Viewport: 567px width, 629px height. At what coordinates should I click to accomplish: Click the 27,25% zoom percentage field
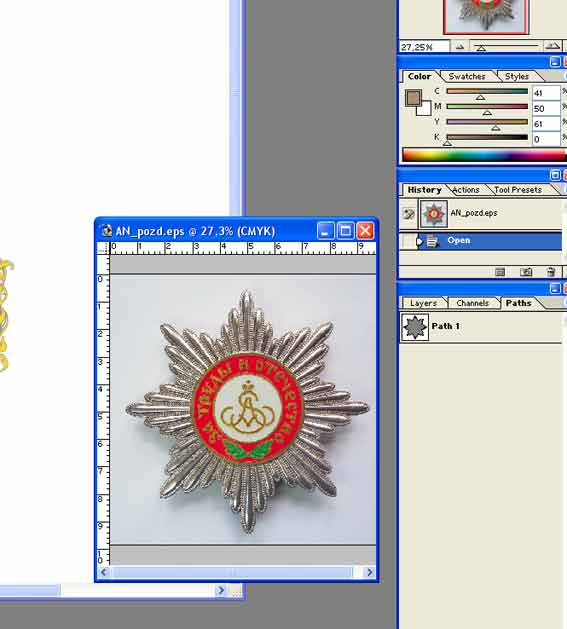424,47
